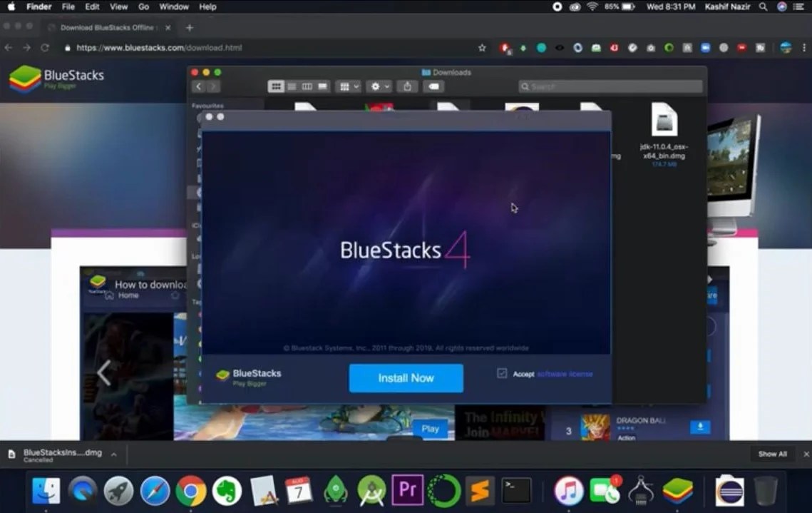Launch QuickTime Player from the Dock
This screenshot has width=812, height=513.
click(x=83, y=490)
